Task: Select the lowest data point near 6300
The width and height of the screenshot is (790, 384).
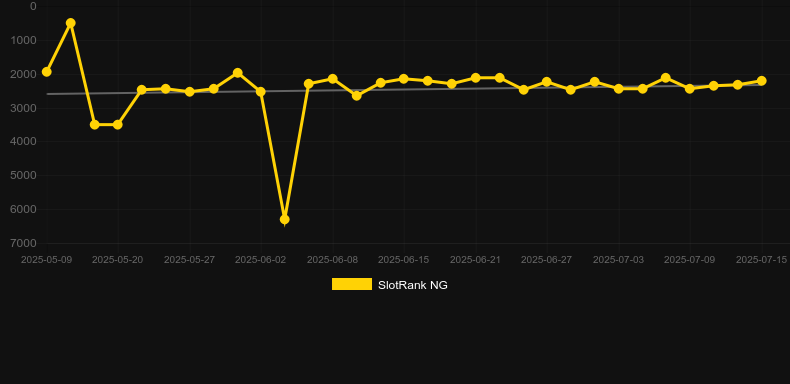Action: click(x=285, y=220)
